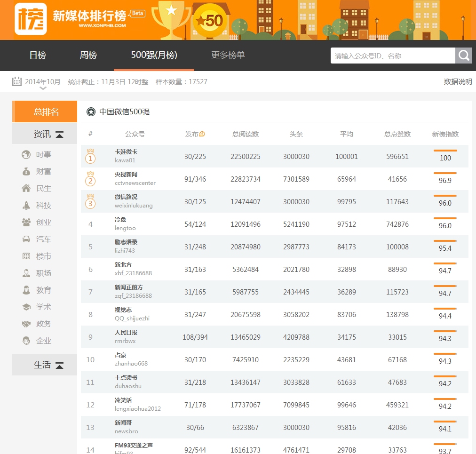Switch to the 周榜 tab

point(88,55)
